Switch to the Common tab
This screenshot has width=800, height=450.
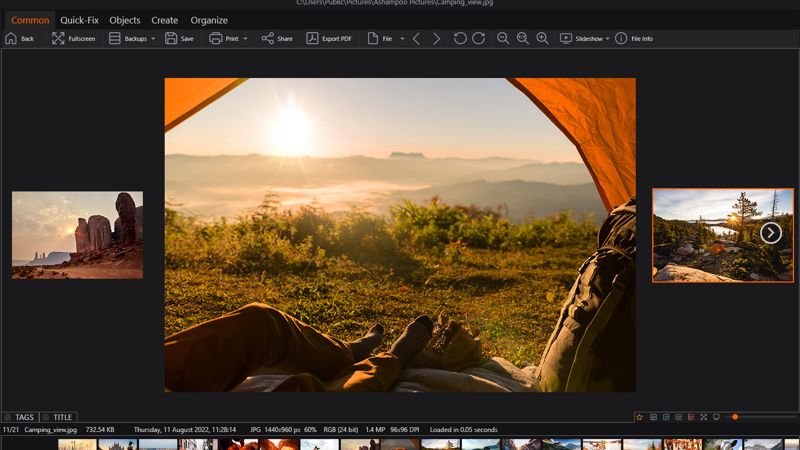(x=30, y=20)
